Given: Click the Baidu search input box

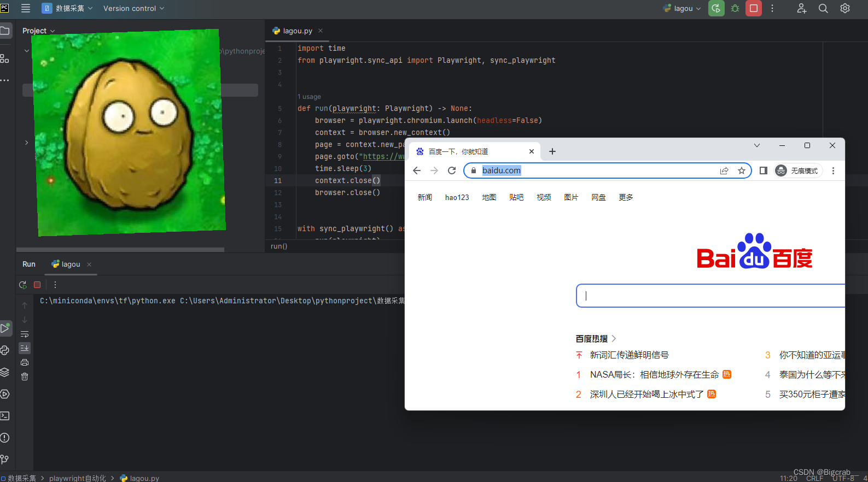Looking at the screenshot, I should 710,296.
